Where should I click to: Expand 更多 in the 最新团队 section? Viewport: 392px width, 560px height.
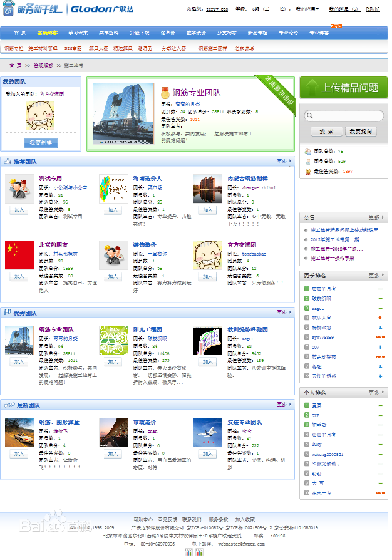pos(284,405)
